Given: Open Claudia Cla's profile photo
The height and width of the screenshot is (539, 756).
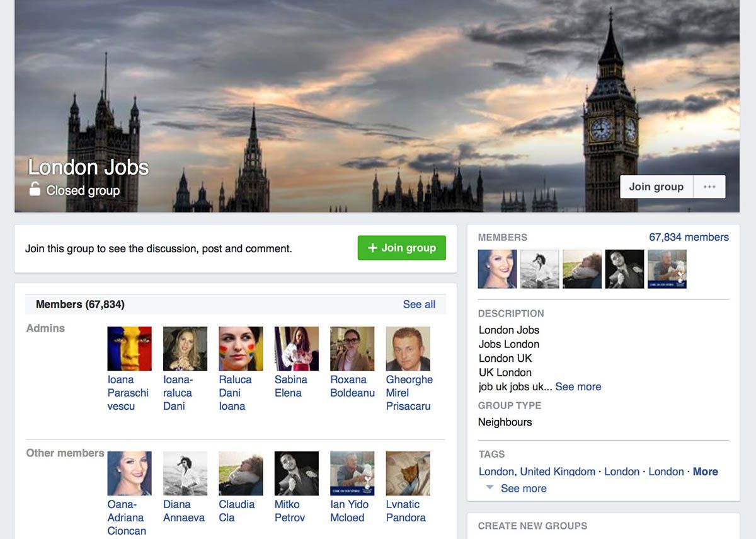Looking at the screenshot, I should [x=241, y=473].
